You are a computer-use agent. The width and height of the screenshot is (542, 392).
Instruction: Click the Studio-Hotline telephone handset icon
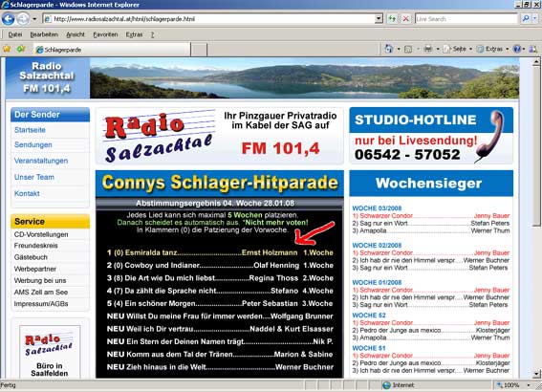click(488, 136)
